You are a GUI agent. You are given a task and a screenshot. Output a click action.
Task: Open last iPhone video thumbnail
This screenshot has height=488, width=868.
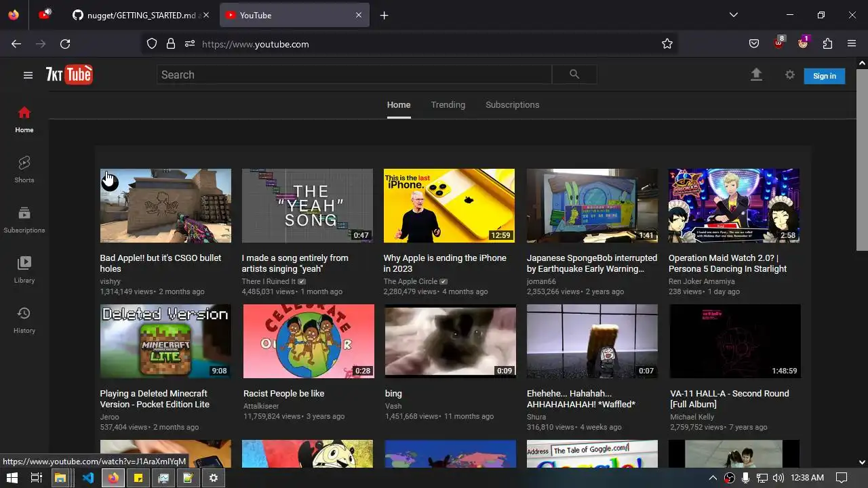(449, 205)
